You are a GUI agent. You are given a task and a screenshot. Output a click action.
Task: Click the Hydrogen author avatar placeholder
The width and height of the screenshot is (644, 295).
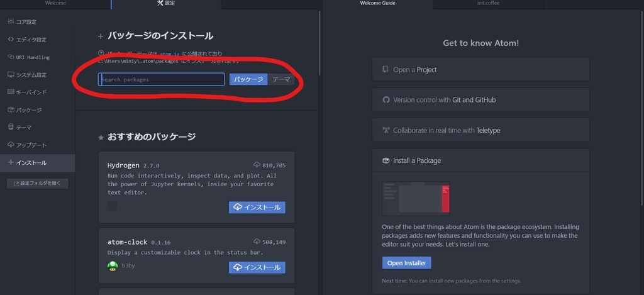click(113, 206)
